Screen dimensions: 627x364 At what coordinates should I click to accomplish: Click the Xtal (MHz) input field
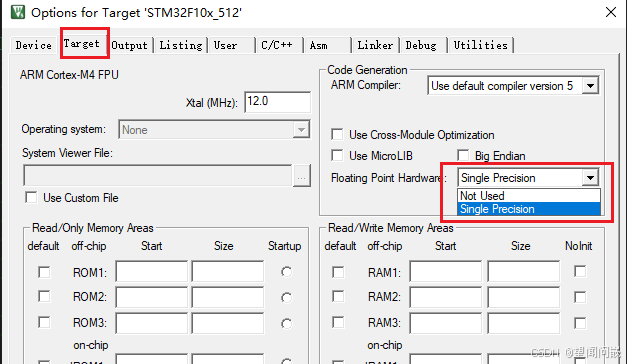pos(278,102)
